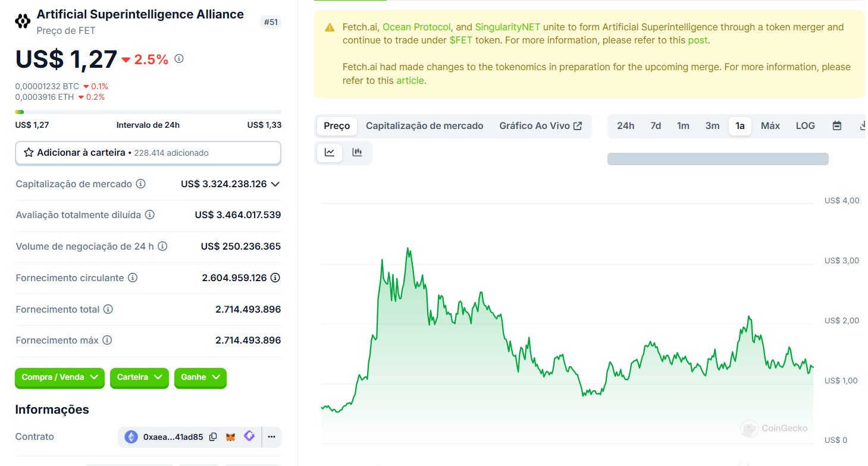Click the 0,0003916 ETH value
The height and width of the screenshot is (466, 868).
(x=45, y=97)
